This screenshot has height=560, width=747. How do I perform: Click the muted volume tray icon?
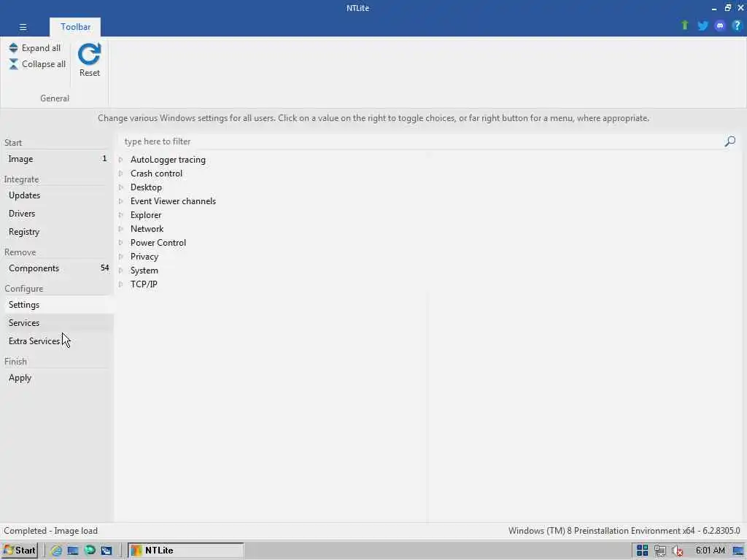pyautogui.click(x=677, y=551)
